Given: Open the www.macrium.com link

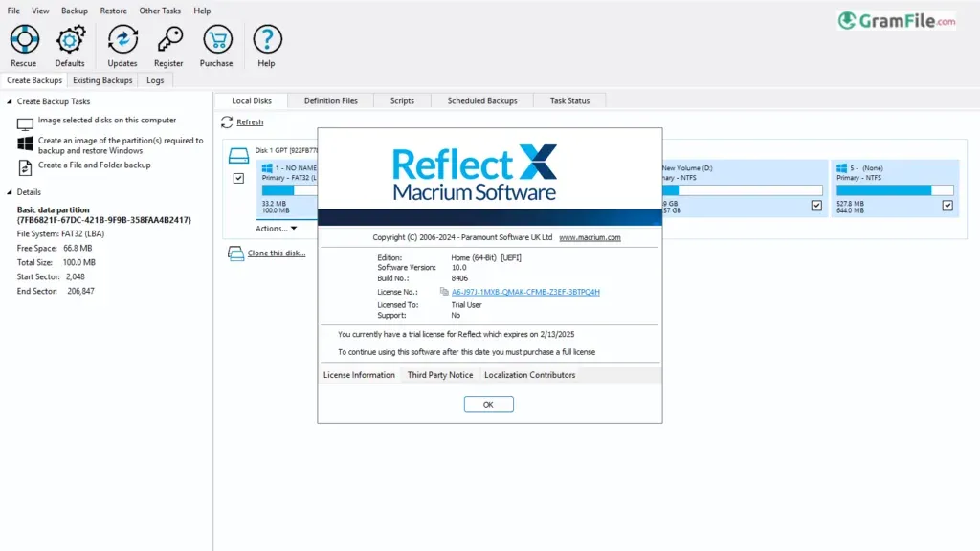Looking at the screenshot, I should click(x=590, y=237).
